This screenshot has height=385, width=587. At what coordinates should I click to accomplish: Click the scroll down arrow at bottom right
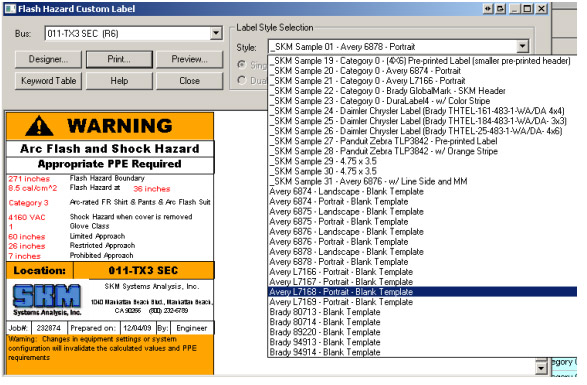pos(541,369)
